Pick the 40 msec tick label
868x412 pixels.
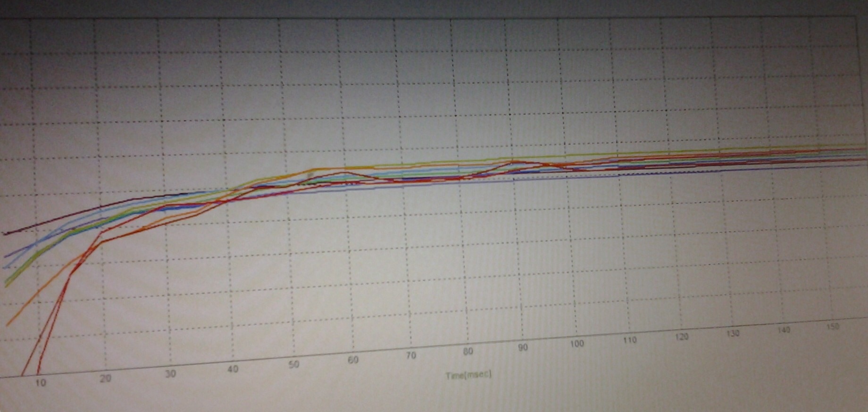(233, 369)
